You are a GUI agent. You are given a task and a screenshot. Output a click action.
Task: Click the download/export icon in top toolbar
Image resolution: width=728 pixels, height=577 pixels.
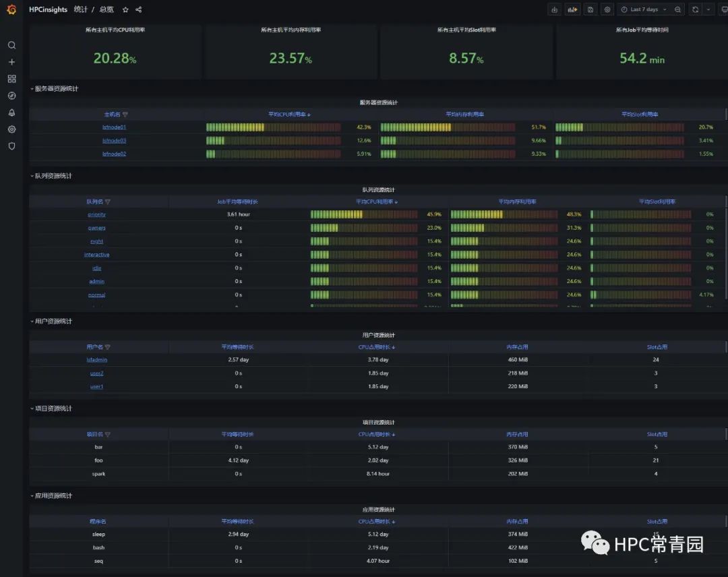click(554, 9)
